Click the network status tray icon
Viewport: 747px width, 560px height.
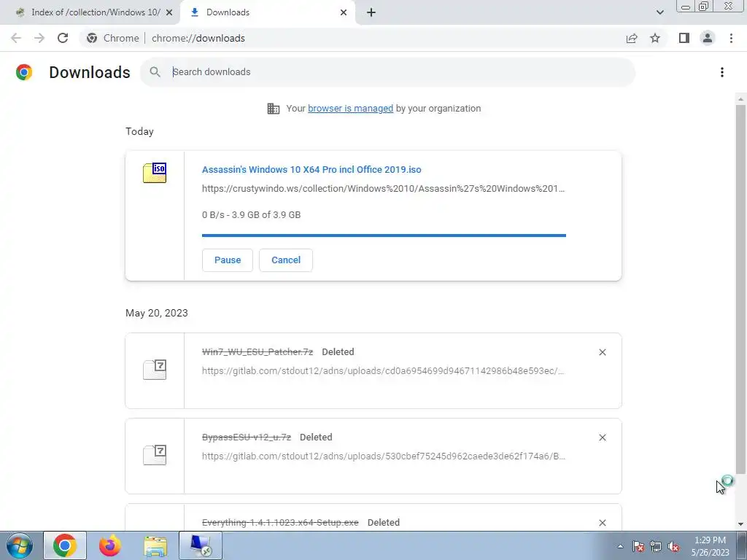point(656,547)
